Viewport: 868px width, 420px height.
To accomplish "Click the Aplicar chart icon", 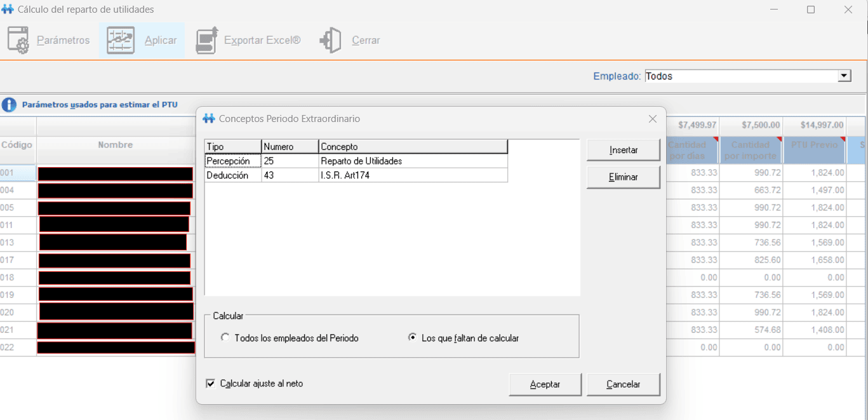I will coord(121,40).
